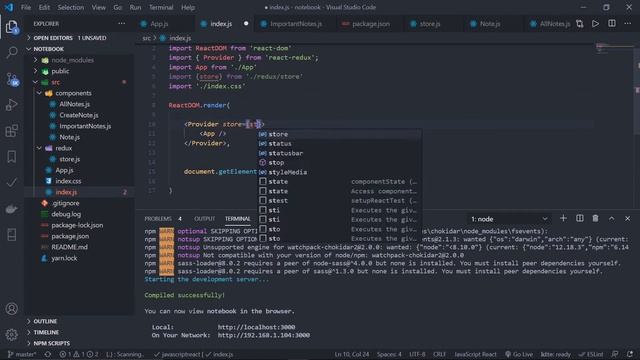Open the Run and Debug view
Image resolution: width=640 pixels, height=360 pixels.
click(x=12, y=105)
